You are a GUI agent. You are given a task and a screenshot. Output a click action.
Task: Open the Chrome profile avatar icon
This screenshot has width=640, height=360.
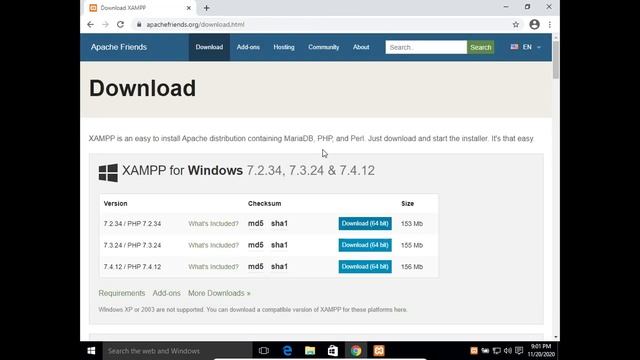click(534, 24)
